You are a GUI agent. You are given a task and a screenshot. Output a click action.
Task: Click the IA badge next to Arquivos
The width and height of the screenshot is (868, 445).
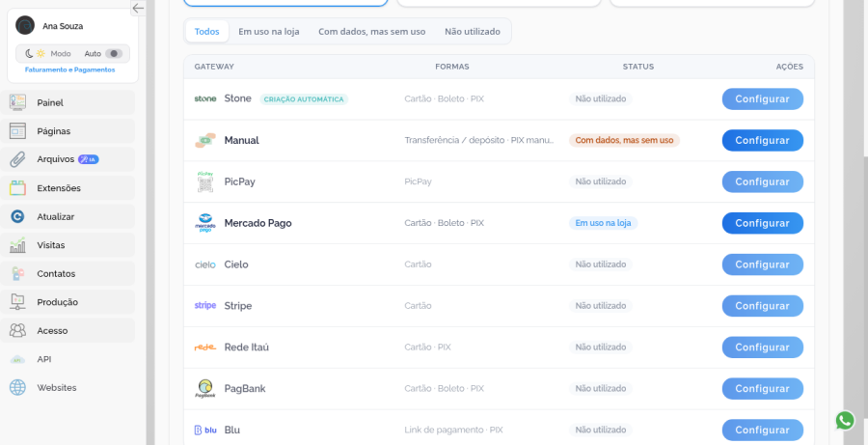click(89, 159)
